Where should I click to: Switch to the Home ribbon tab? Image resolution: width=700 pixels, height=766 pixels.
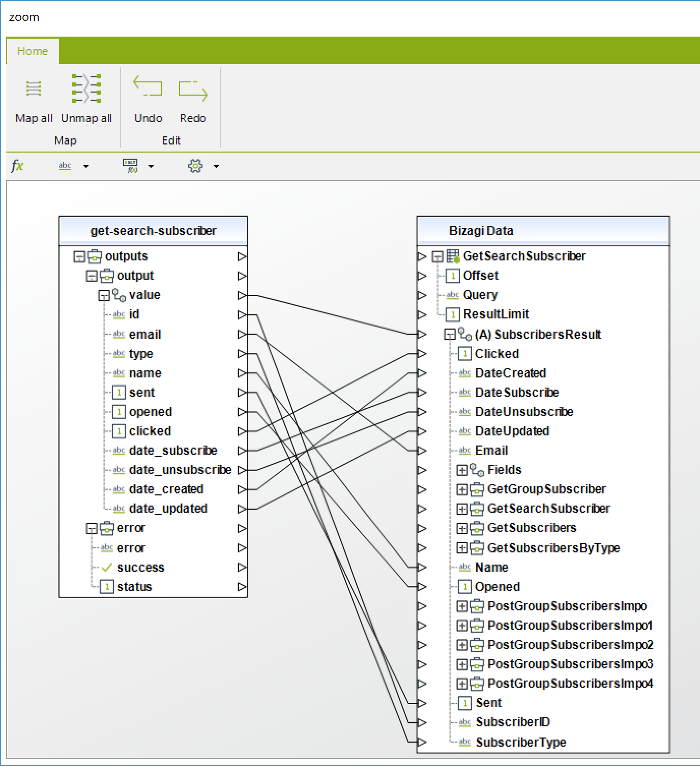33,51
